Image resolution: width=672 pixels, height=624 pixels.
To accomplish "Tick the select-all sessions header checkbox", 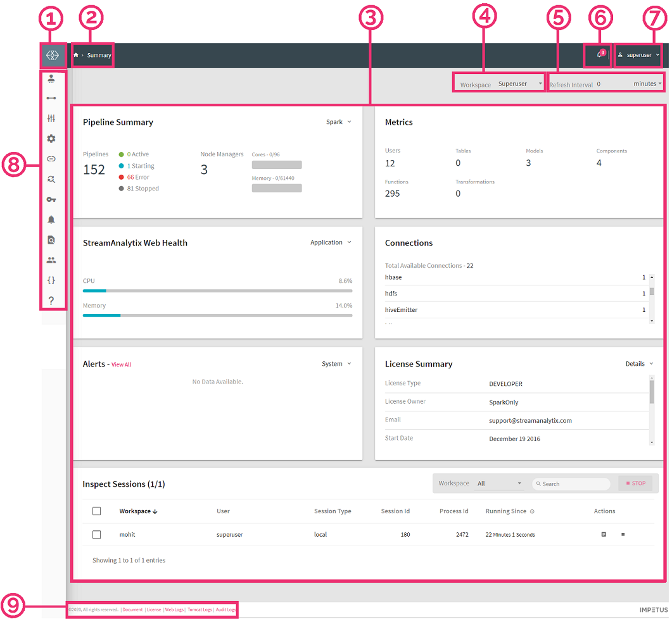I will pyautogui.click(x=97, y=511).
